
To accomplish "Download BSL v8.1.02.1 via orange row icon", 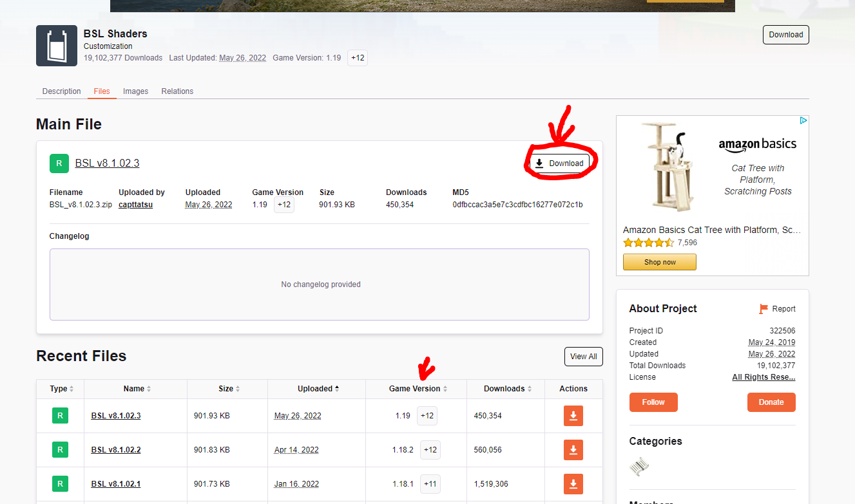I will coord(573,484).
